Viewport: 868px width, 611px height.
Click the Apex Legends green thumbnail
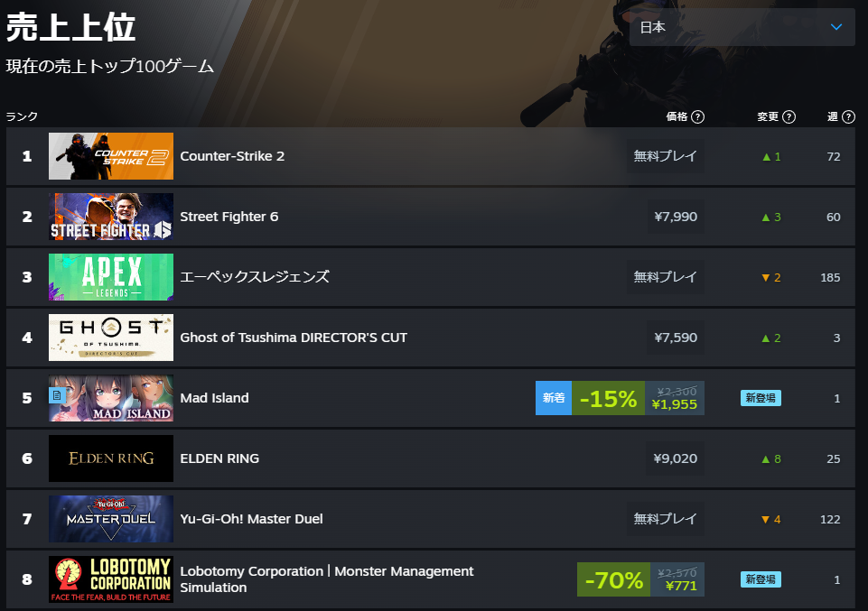tap(111, 277)
